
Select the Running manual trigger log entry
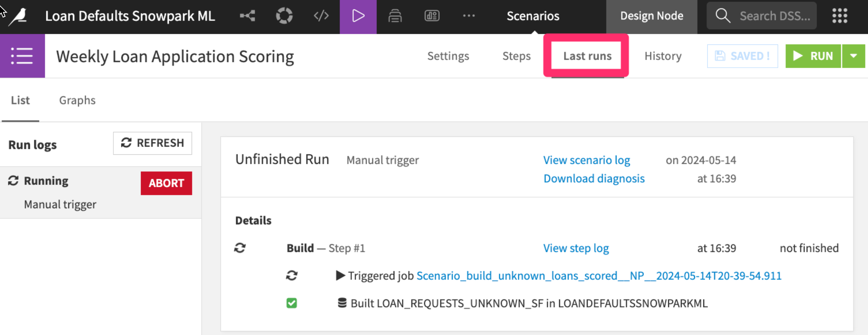[60, 192]
